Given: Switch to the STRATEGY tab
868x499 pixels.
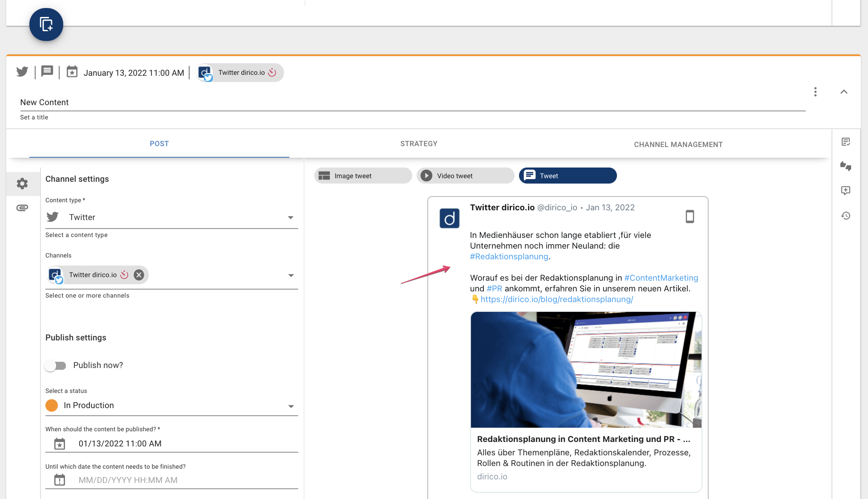Looking at the screenshot, I should click(419, 144).
